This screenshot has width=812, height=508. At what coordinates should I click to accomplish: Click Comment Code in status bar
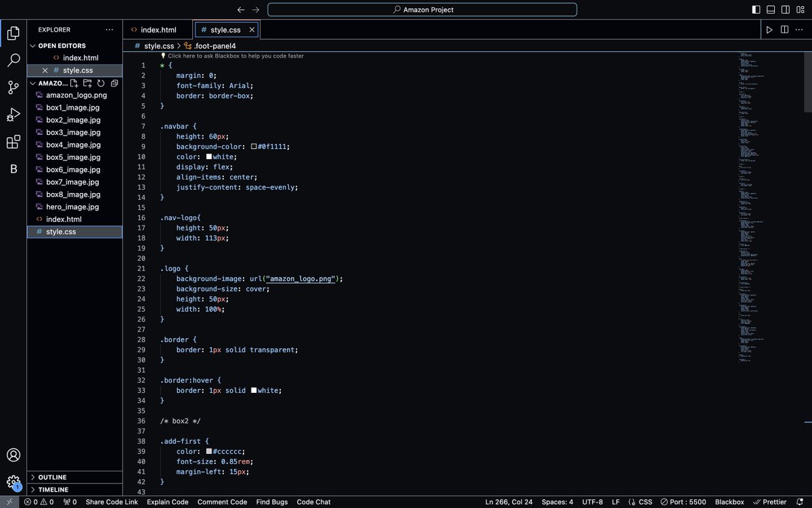(222, 502)
